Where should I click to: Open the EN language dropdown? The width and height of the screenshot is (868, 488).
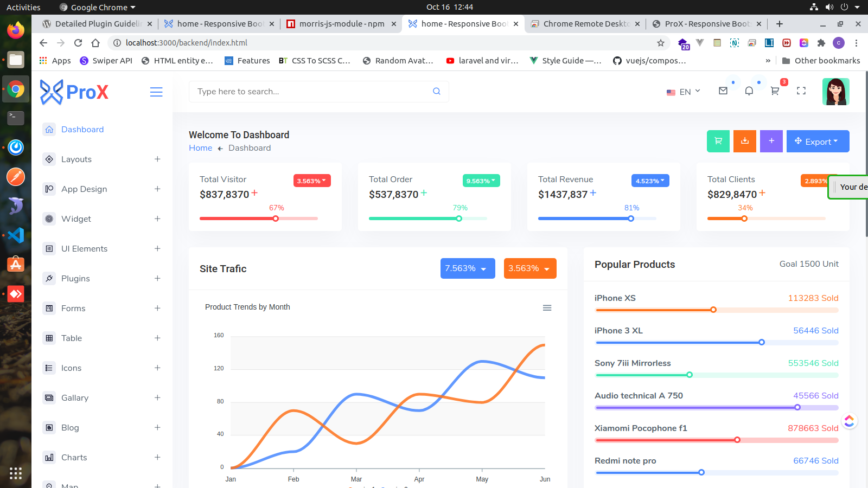(684, 92)
